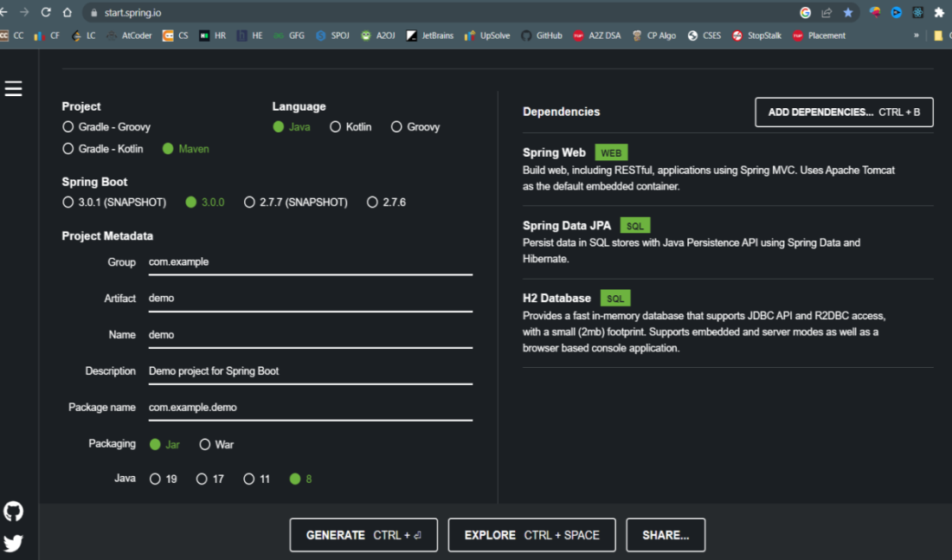Click the blue play-button extension icon

[x=896, y=13]
